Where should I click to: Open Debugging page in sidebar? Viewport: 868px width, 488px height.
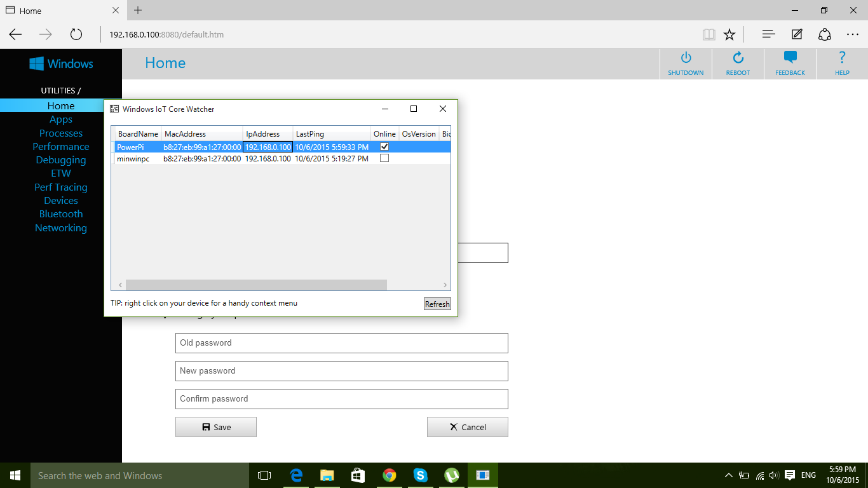61,160
